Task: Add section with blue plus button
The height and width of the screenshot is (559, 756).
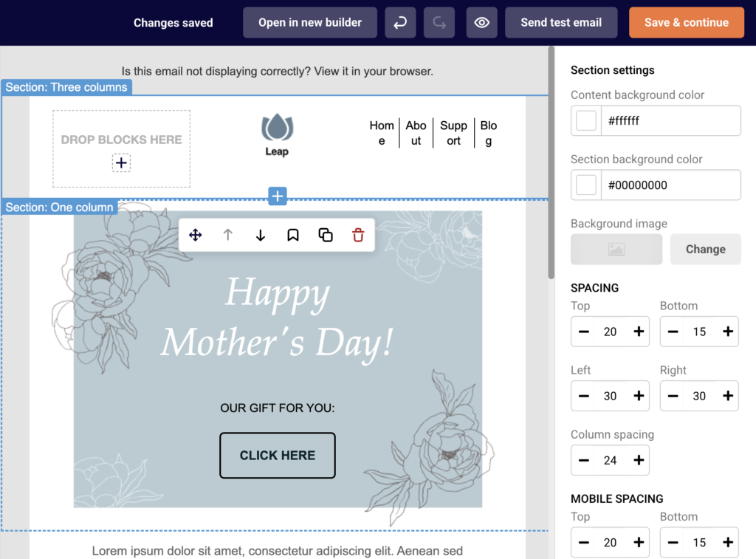Action: tap(278, 196)
